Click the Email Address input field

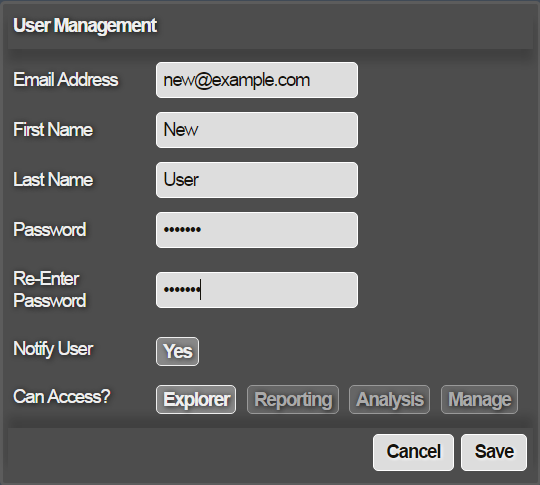click(x=257, y=80)
